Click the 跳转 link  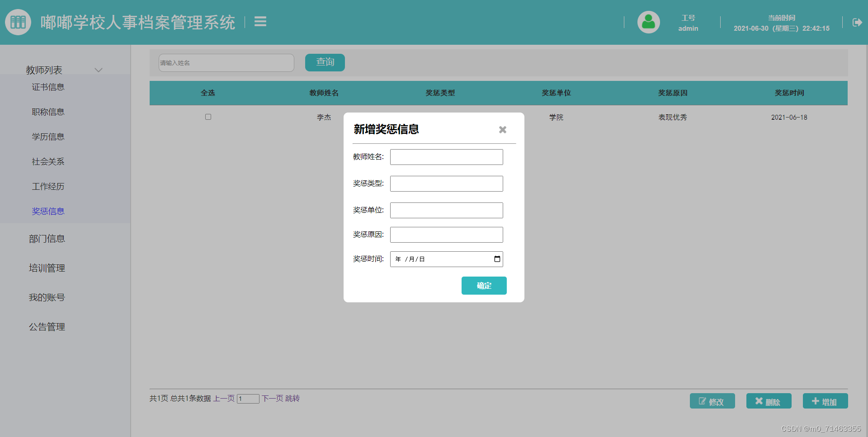[292, 399]
